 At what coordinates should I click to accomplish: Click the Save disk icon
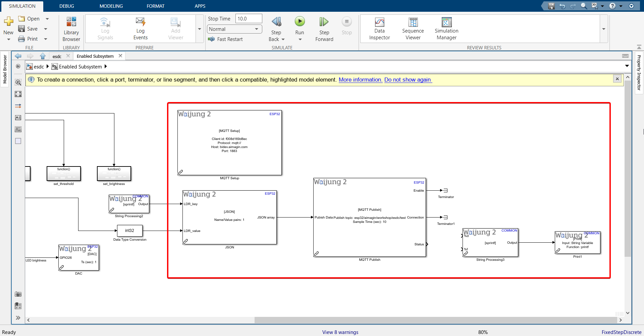coord(21,29)
